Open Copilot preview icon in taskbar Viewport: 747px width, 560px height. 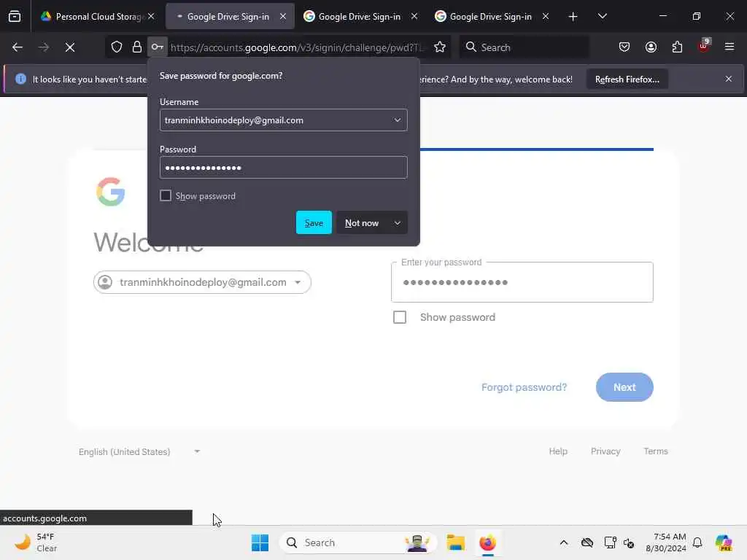(x=723, y=542)
